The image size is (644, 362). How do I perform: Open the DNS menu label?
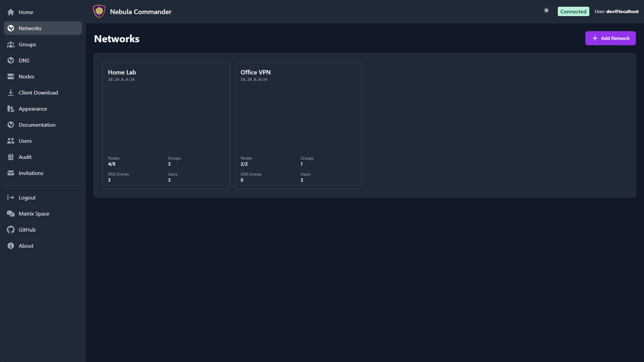tap(24, 60)
